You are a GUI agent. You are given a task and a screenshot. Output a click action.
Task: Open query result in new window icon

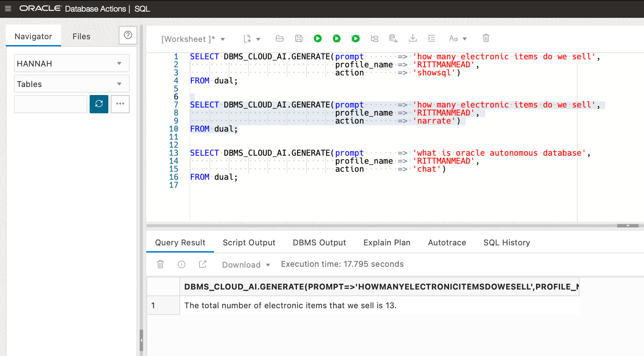pyautogui.click(x=202, y=264)
